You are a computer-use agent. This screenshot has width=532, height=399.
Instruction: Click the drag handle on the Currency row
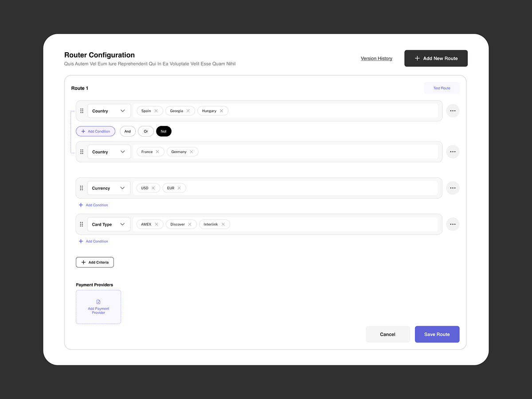coord(82,188)
